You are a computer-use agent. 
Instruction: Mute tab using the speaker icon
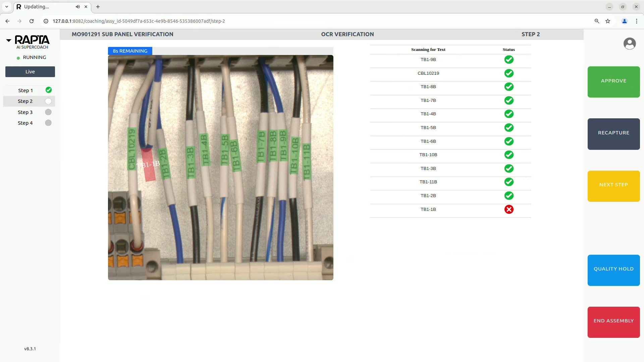[77, 7]
